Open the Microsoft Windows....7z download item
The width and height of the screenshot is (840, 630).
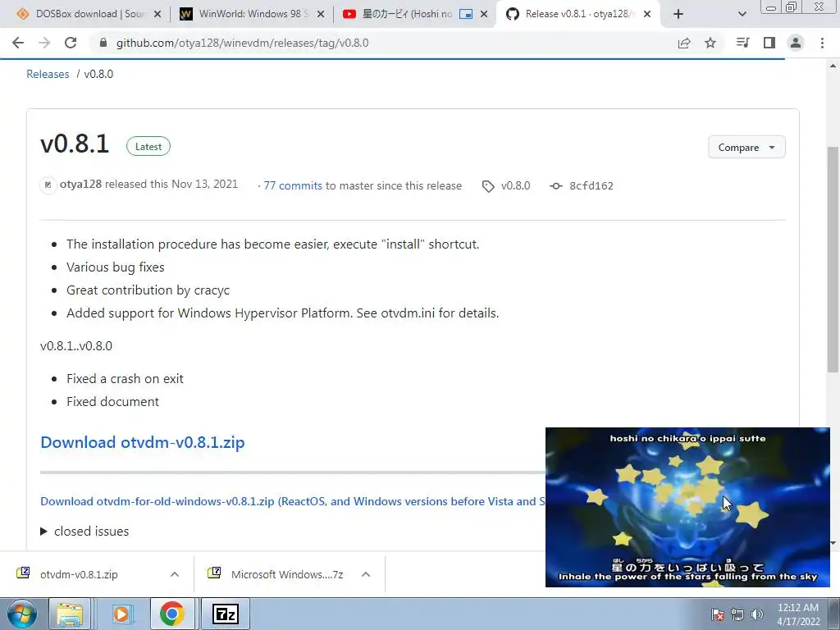(287, 574)
